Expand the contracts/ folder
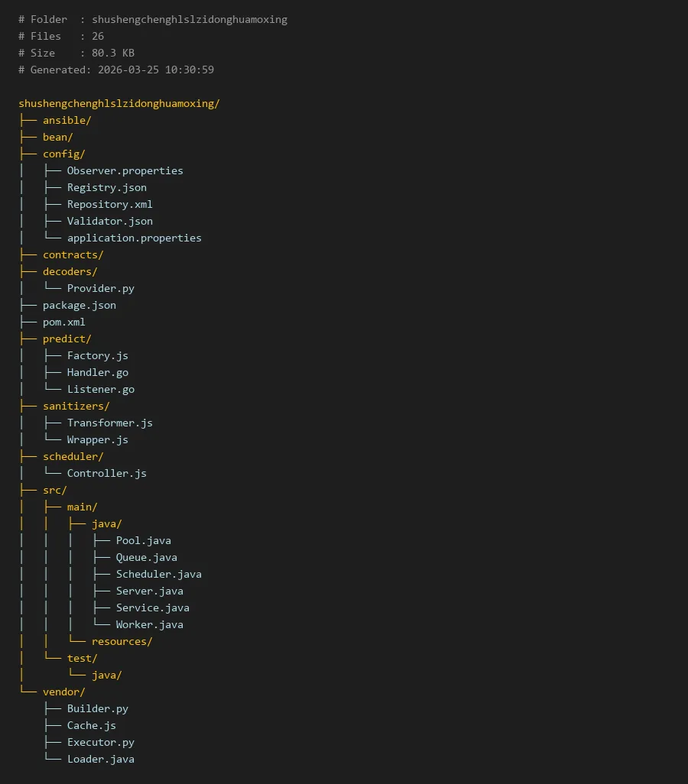Screen dimensions: 688x784 point(73,254)
